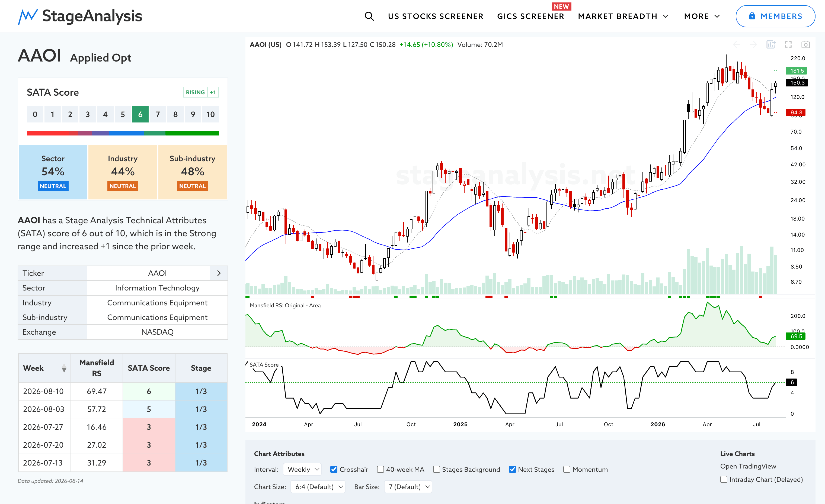The height and width of the screenshot is (504, 825).
Task: Click SATA score box 10
Action: 210,114
